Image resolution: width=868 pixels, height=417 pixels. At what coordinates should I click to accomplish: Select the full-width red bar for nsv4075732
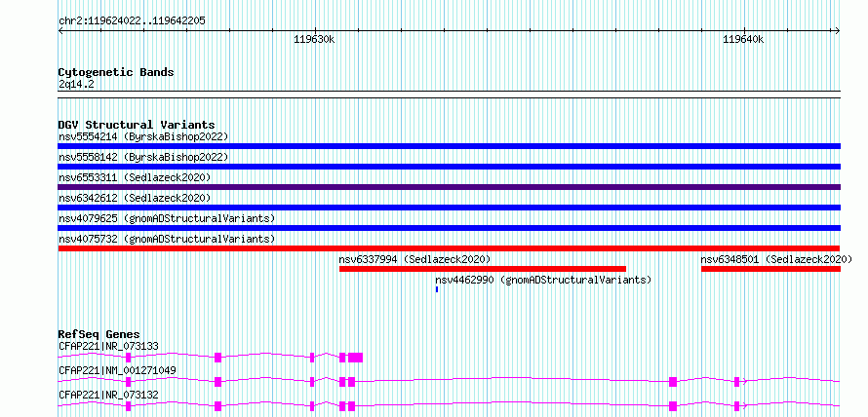tap(450, 248)
